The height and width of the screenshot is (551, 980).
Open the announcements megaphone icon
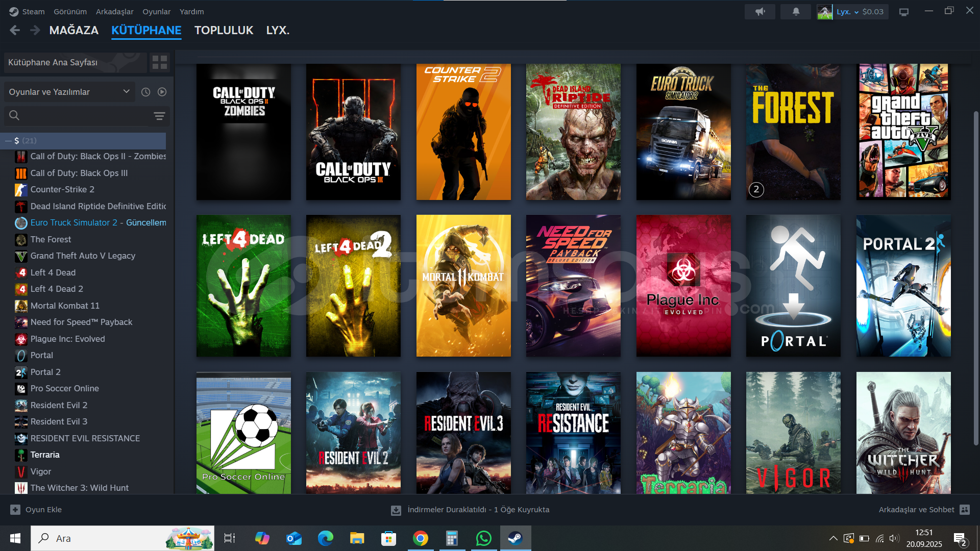pyautogui.click(x=760, y=11)
